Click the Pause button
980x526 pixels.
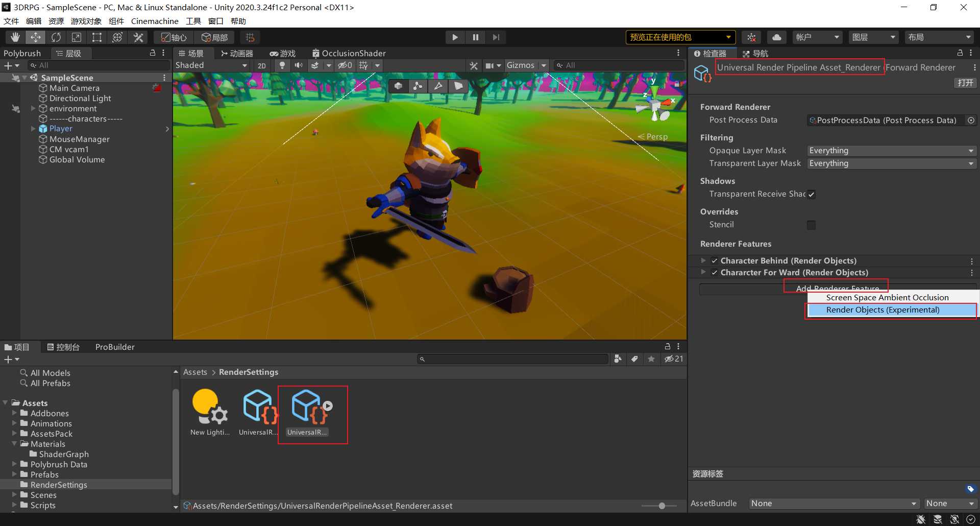click(475, 37)
